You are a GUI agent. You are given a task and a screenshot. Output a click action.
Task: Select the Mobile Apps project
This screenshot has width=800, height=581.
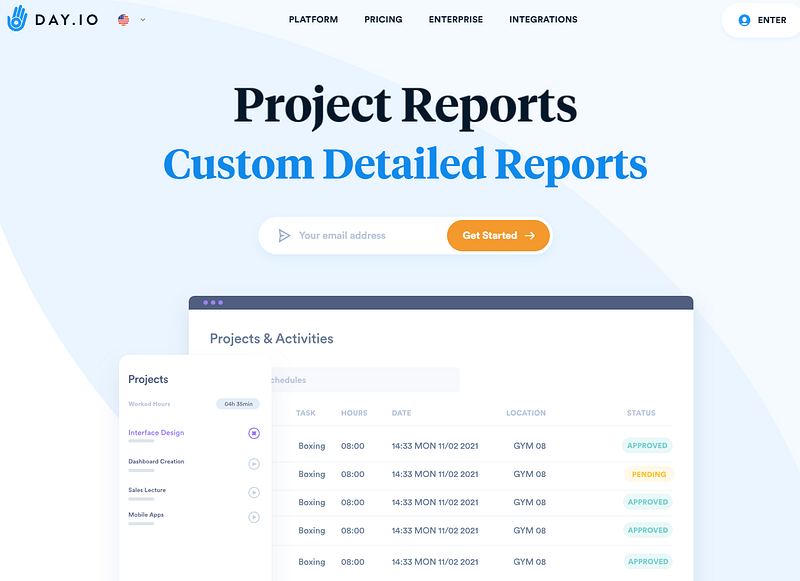(146, 515)
